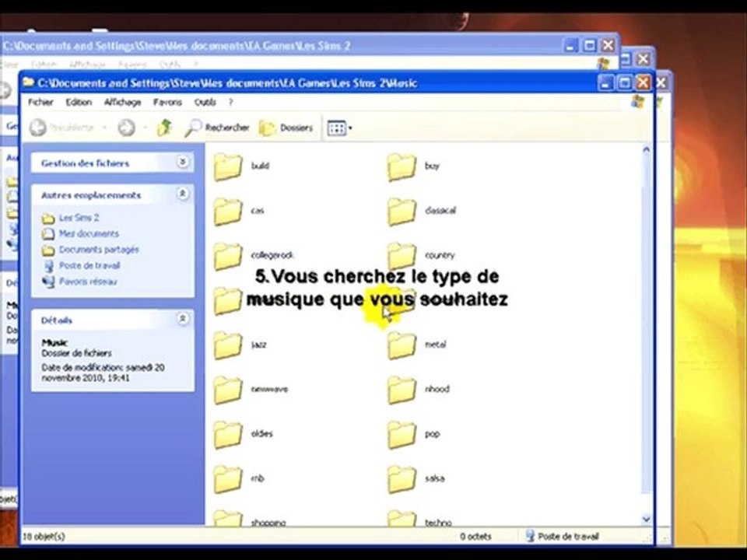
Task: Select the nhood folder icon
Action: point(402,390)
